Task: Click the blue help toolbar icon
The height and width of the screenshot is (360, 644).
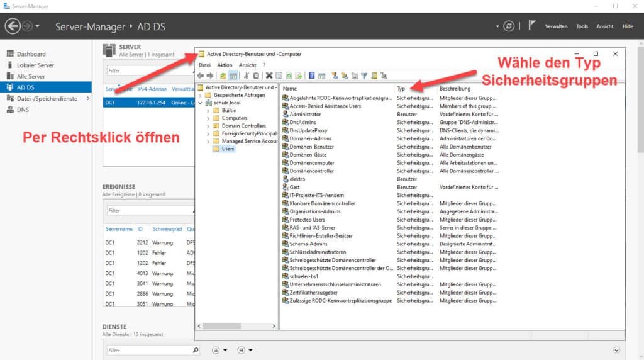Action: point(312,76)
